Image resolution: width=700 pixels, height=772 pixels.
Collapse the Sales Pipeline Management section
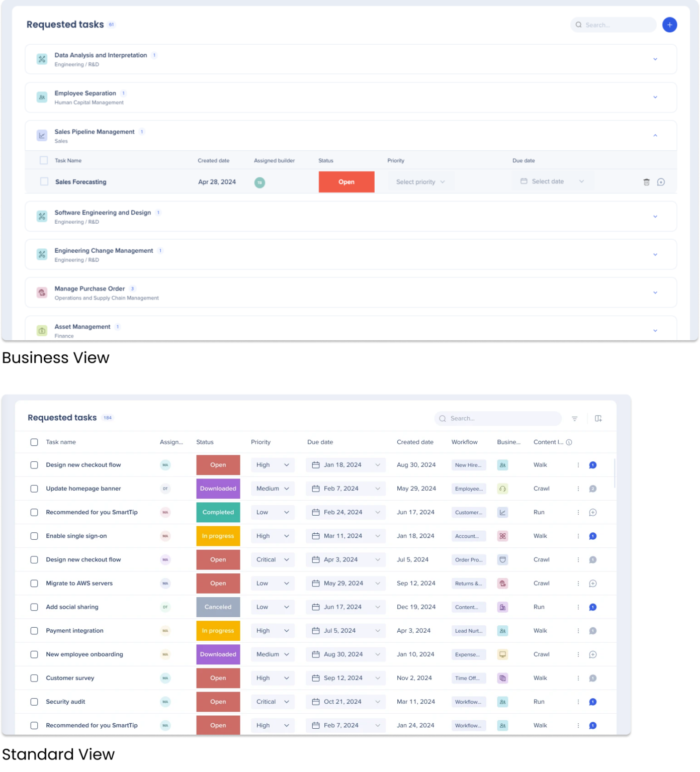(655, 135)
